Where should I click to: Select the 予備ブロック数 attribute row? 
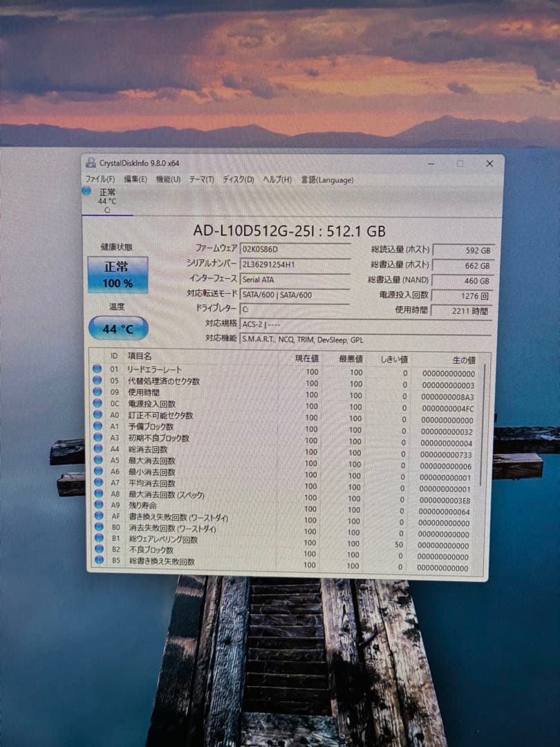pyautogui.click(x=286, y=428)
